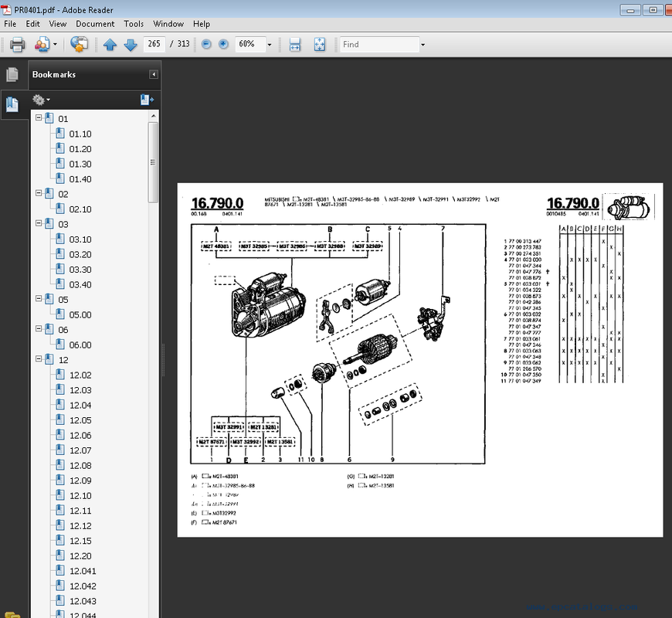Open the zoom level dropdown arrow
The image size is (672, 618).
click(270, 44)
